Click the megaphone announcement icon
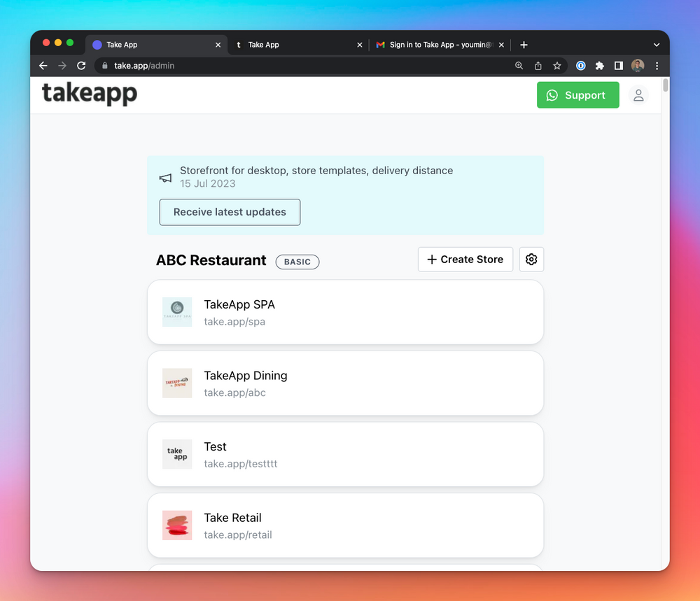 [x=166, y=178]
